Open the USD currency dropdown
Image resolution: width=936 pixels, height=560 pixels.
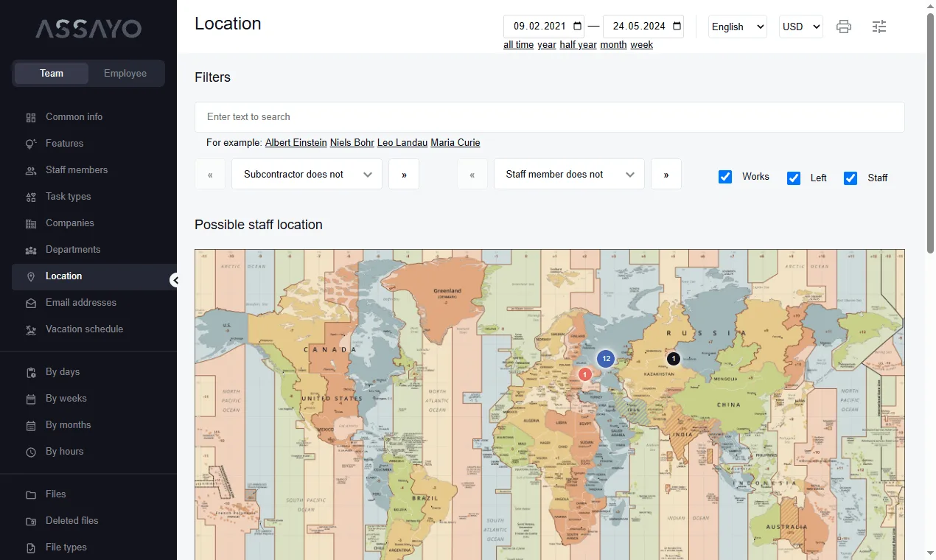(x=801, y=27)
